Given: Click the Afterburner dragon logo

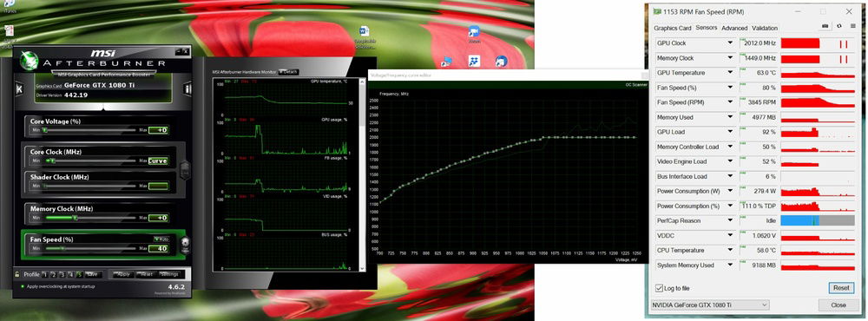Looking at the screenshot, I should pos(29,60).
